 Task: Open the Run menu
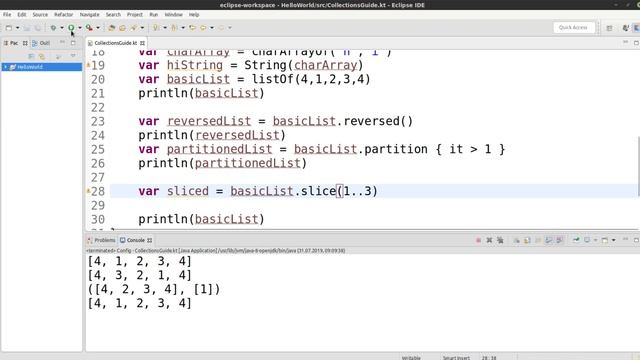point(153,15)
